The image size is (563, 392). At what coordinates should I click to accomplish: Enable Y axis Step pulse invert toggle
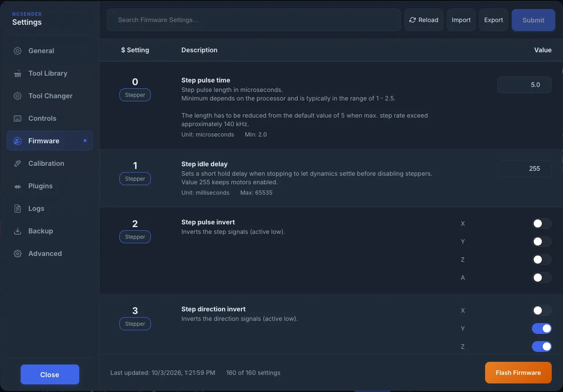pyautogui.click(x=542, y=242)
